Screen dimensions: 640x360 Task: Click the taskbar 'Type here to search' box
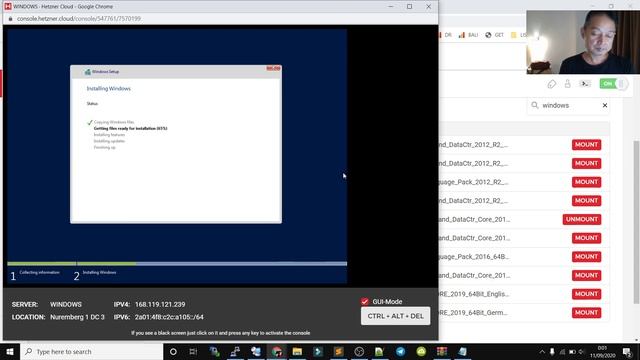point(92,351)
